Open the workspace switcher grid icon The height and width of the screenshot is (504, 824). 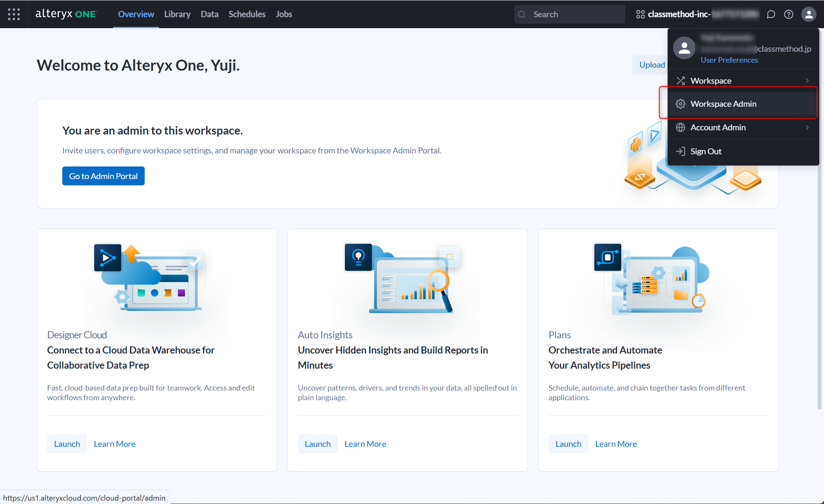[x=640, y=14]
